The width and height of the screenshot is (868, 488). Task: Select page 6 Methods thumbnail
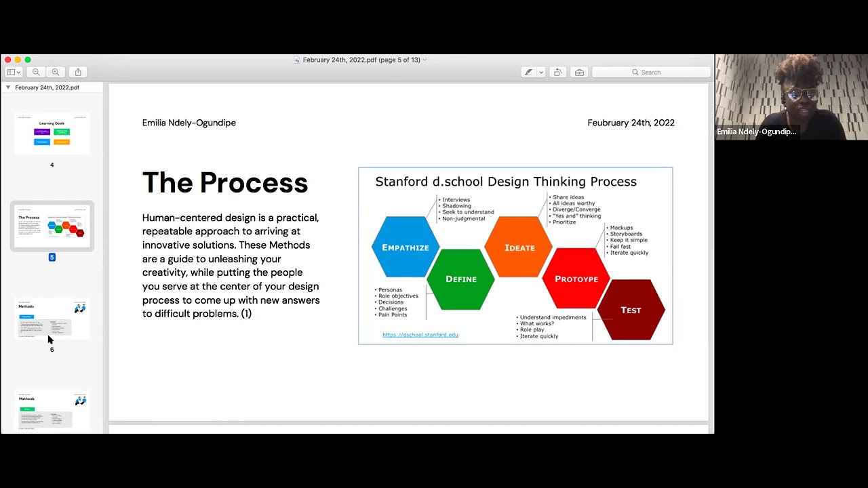52,318
